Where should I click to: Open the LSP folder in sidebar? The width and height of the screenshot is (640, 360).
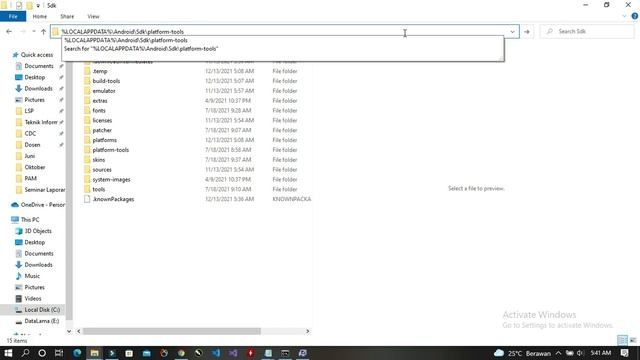29,111
